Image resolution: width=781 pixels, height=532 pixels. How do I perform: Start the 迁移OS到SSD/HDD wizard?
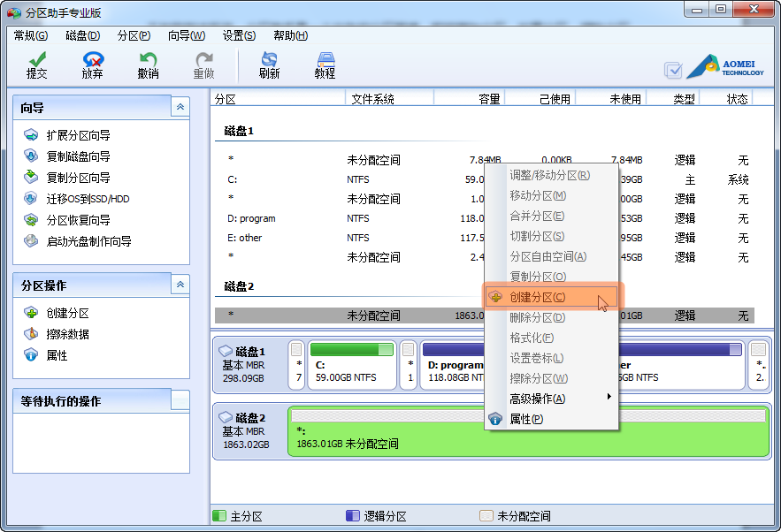88,199
